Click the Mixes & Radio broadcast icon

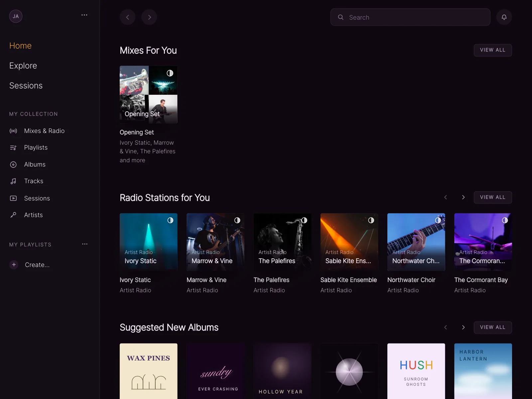13,131
